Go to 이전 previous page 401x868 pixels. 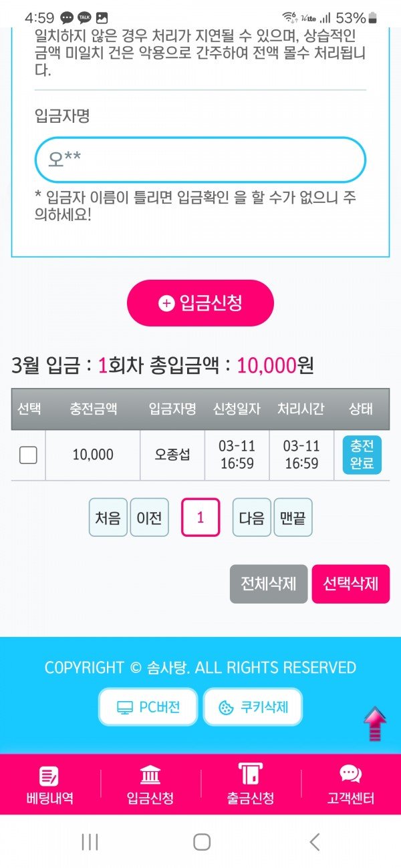pos(149,517)
